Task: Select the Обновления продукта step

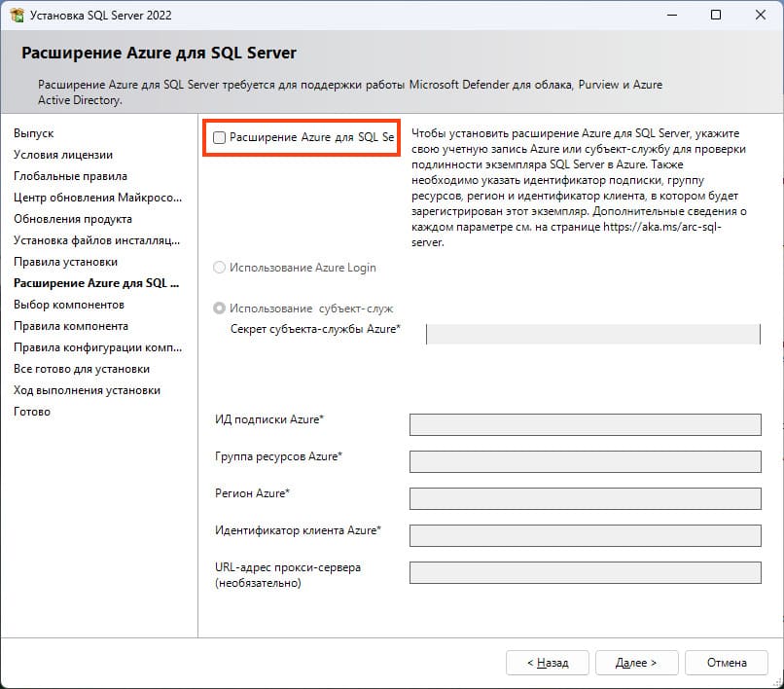Action: (73, 219)
